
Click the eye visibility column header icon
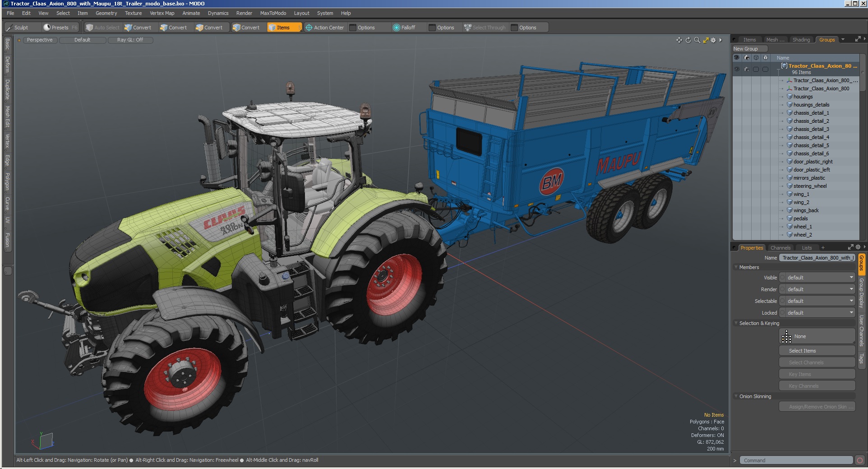pyautogui.click(x=737, y=58)
